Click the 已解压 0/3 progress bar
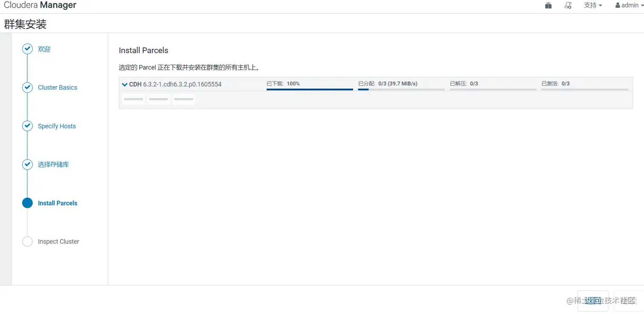The image size is (644, 314). [x=493, y=89]
